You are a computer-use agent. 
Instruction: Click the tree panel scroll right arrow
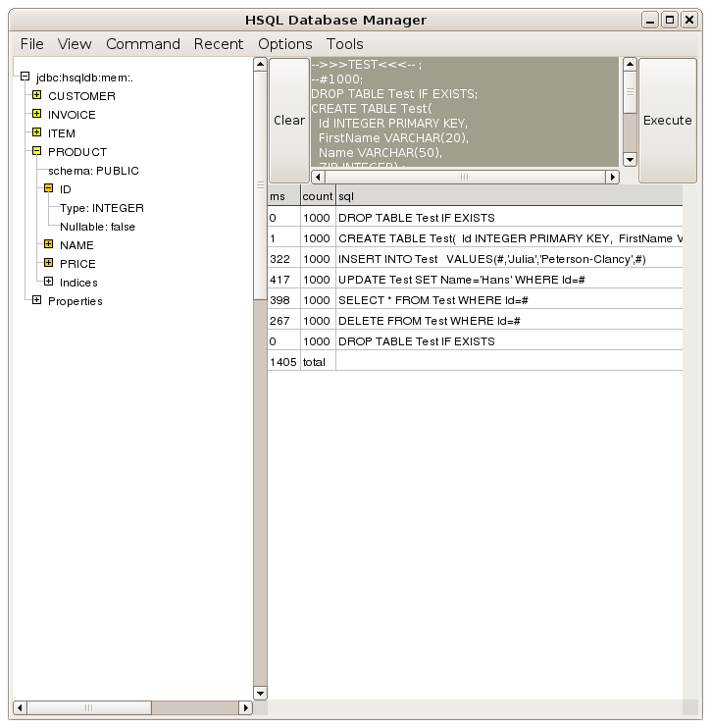pos(246,707)
